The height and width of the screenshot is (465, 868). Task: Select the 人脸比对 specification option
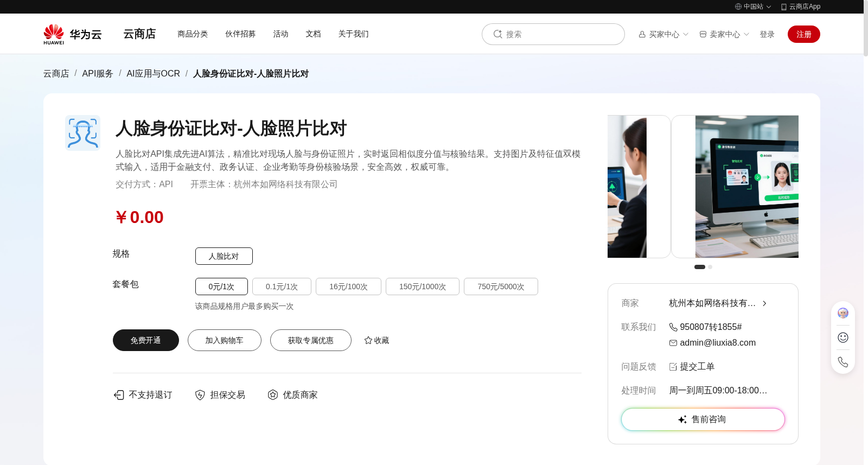(x=224, y=256)
